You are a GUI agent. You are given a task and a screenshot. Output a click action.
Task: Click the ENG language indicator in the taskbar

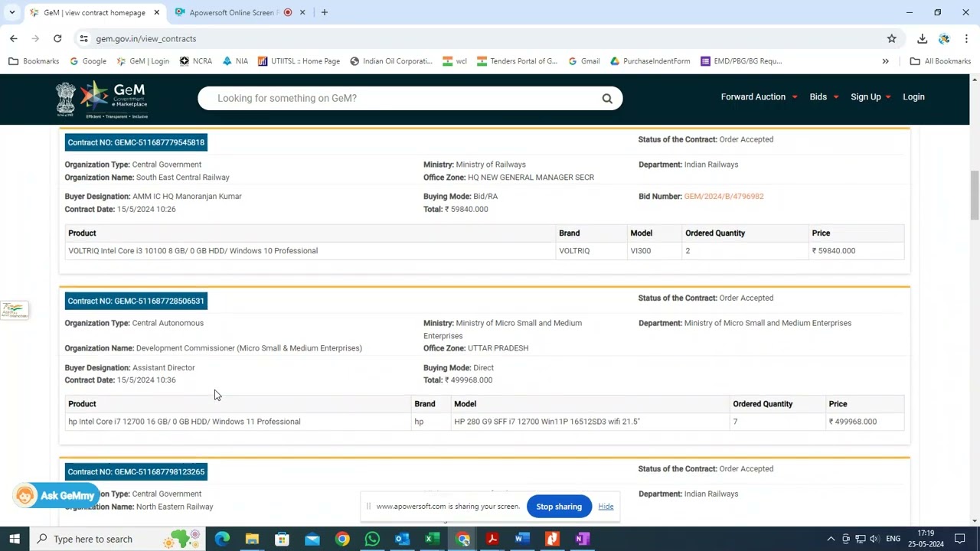[893, 539]
